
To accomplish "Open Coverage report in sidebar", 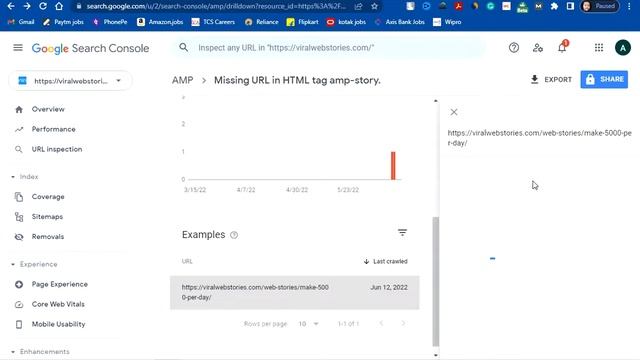I will click(x=48, y=197).
